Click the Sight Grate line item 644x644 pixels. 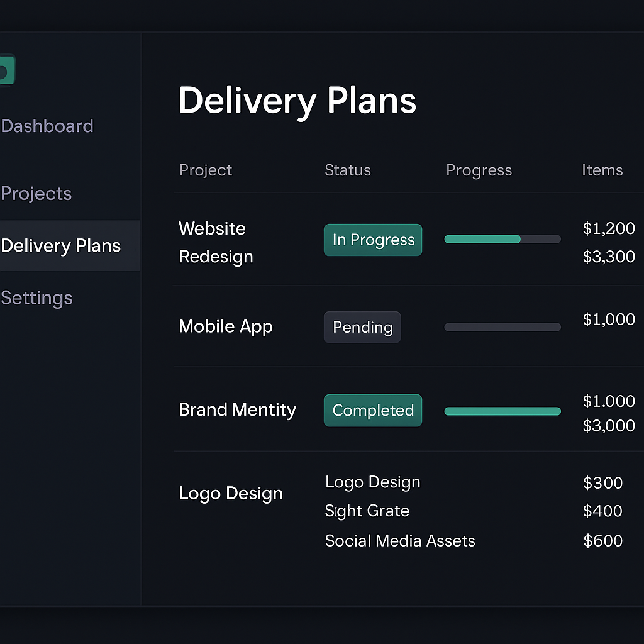click(367, 511)
